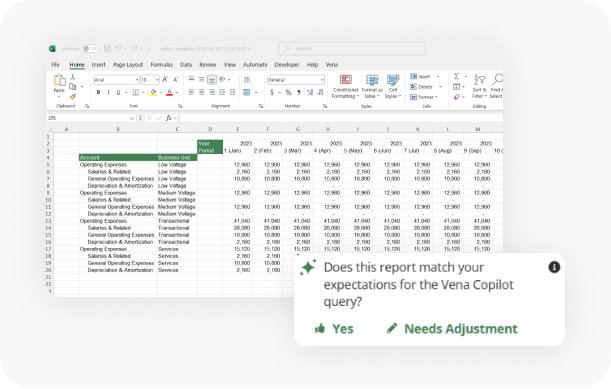Click the Format Painter brush icon

[72, 96]
